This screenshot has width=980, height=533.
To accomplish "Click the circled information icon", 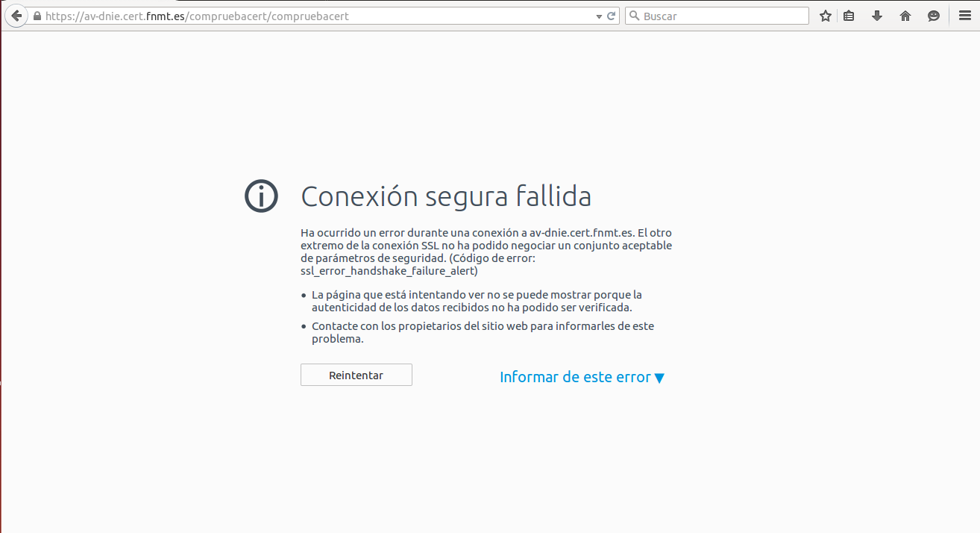I will pyautogui.click(x=261, y=196).
